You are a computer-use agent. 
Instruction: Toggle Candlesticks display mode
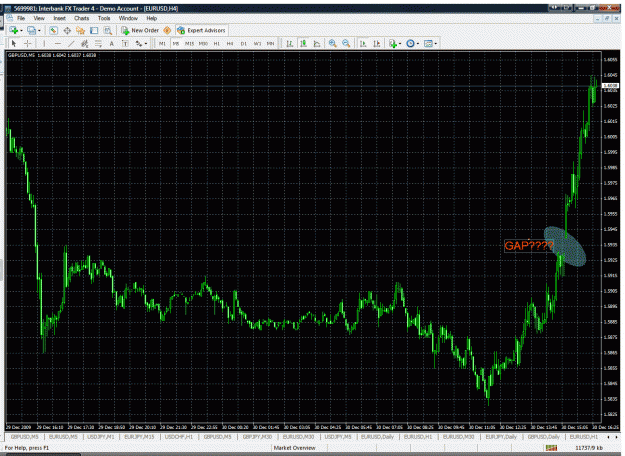click(x=303, y=43)
